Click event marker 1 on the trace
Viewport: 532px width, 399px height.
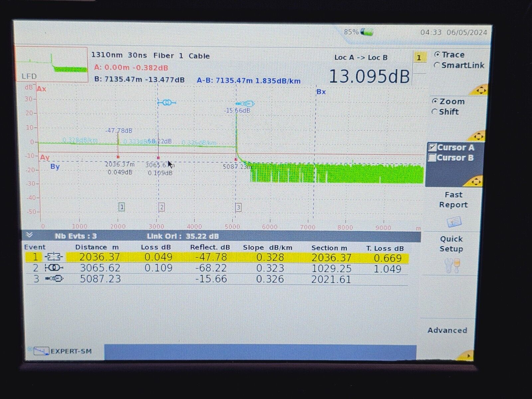tap(122, 207)
